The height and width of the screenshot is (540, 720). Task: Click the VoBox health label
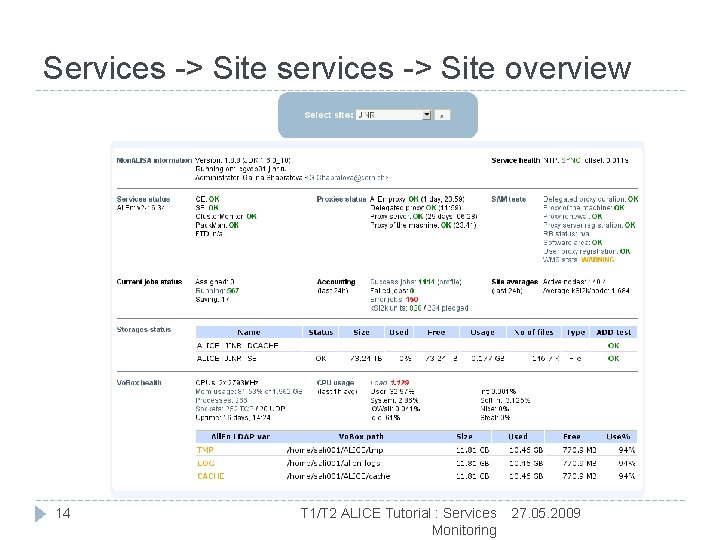pyautogui.click(x=139, y=382)
